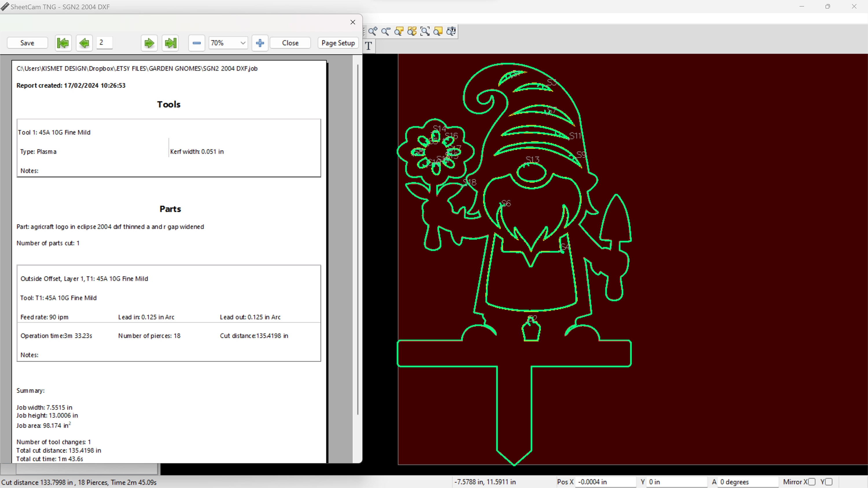Screen dimensions: 868x488
Task: Click the Zoom to part icon
Action: point(399,31)
